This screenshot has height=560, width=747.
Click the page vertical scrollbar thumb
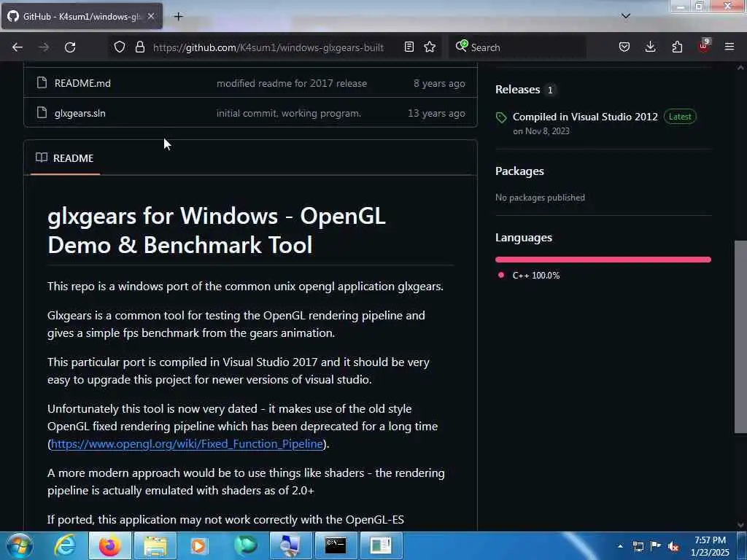click(x=740, y=337)
